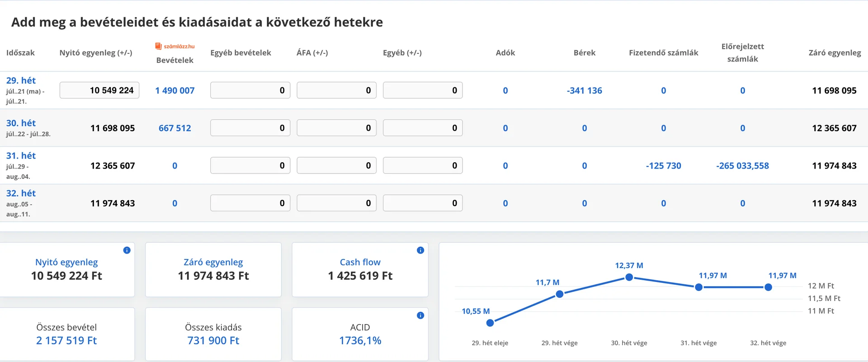
Task: Click the Összes kiadás 731 900 Ft value
Action: (213, 340)
